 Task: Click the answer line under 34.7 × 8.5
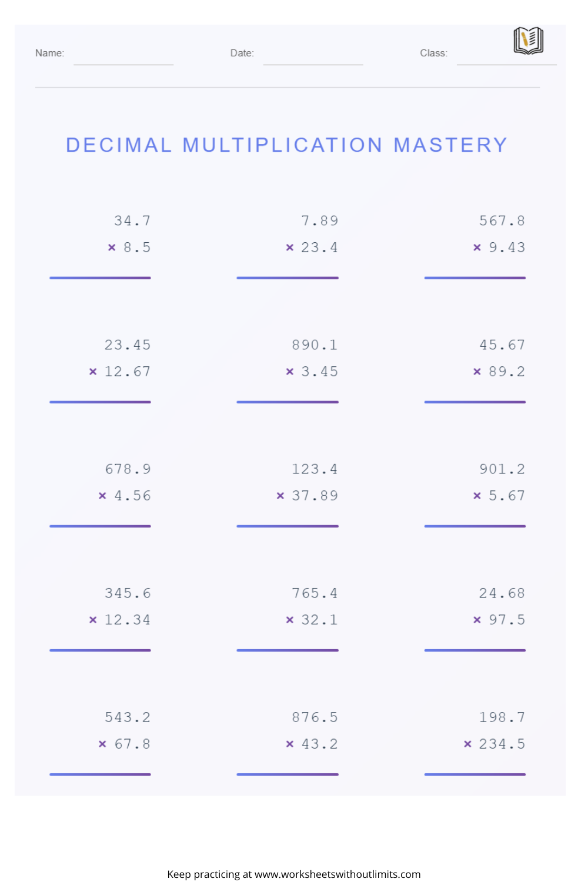(100, 278)
